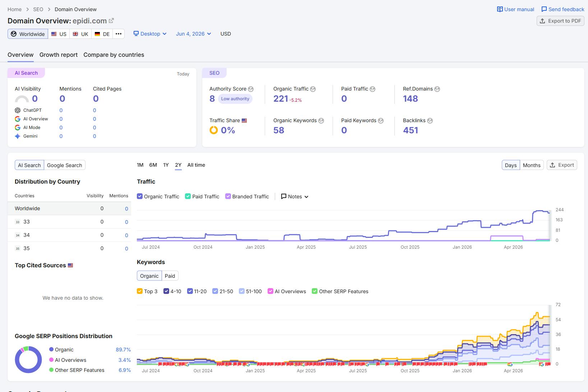Open Backlinks value 451

point(411,130)
